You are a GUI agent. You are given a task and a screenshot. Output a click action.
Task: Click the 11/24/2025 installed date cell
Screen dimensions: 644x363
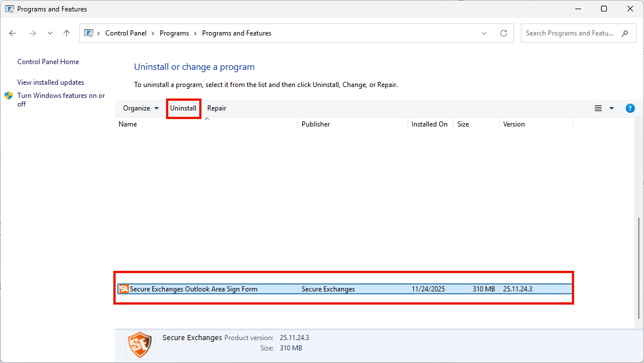(428, 289)
